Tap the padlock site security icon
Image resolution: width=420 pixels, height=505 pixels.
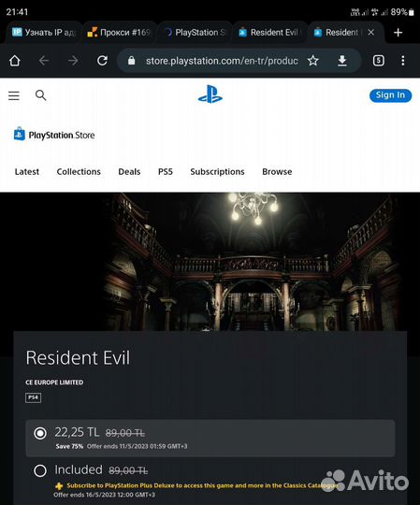coord(131,61)
